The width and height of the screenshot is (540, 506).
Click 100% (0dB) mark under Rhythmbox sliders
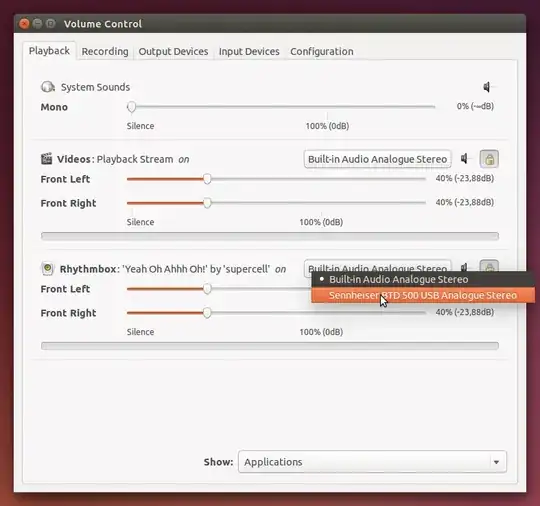[321, 332]
